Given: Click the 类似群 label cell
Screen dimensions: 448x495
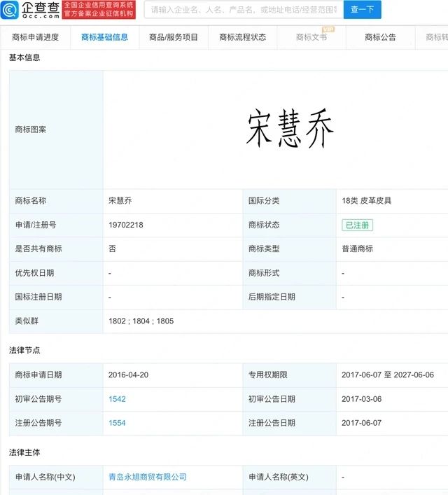Looking at the screenshot, I should pos(56,321).
